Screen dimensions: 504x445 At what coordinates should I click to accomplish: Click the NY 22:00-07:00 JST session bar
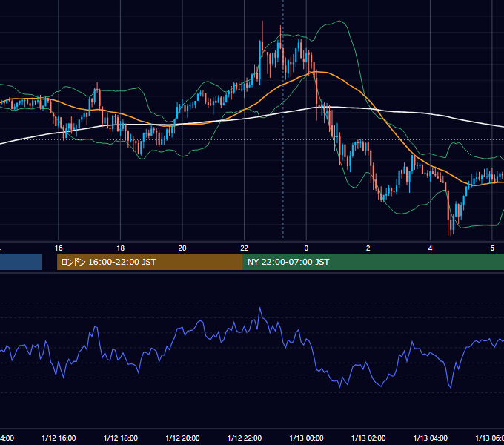pyautogui.click(x=373, y=262)
